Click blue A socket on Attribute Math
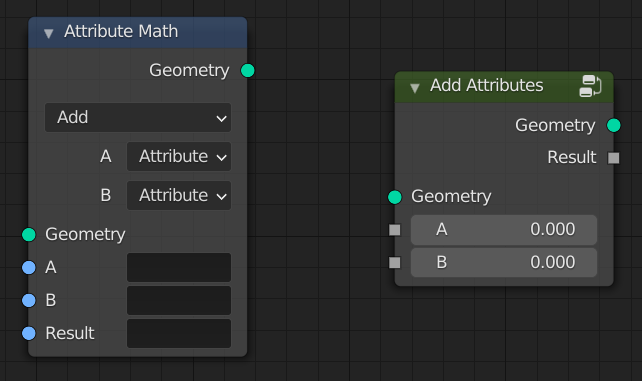642x381 pixels. (x=29, y=268)
